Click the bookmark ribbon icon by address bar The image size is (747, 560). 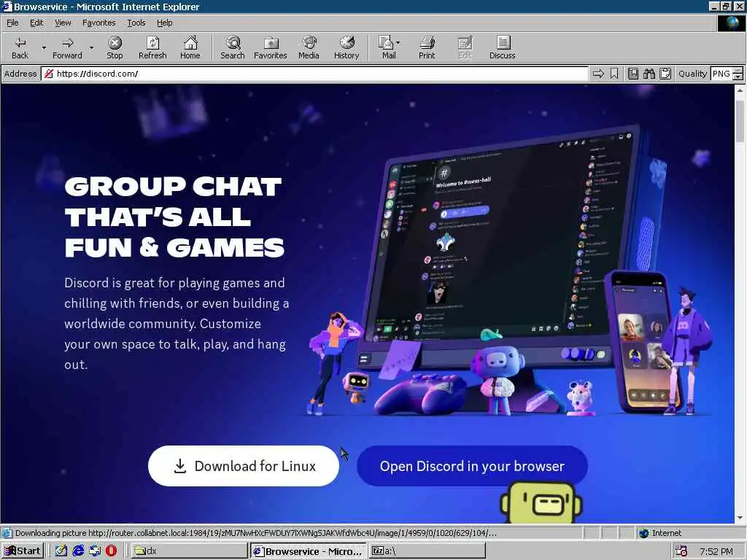pyautogui.click(x=614, y=74)
